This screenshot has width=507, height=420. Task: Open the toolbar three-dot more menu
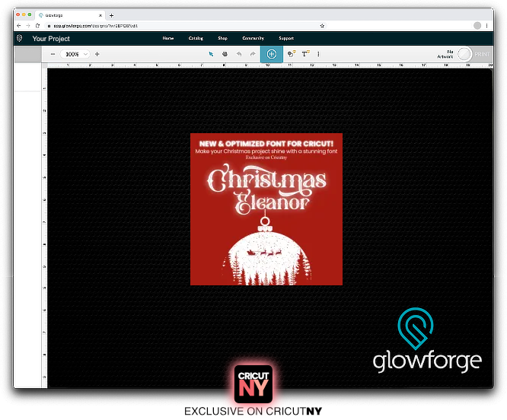coord(317,54)
